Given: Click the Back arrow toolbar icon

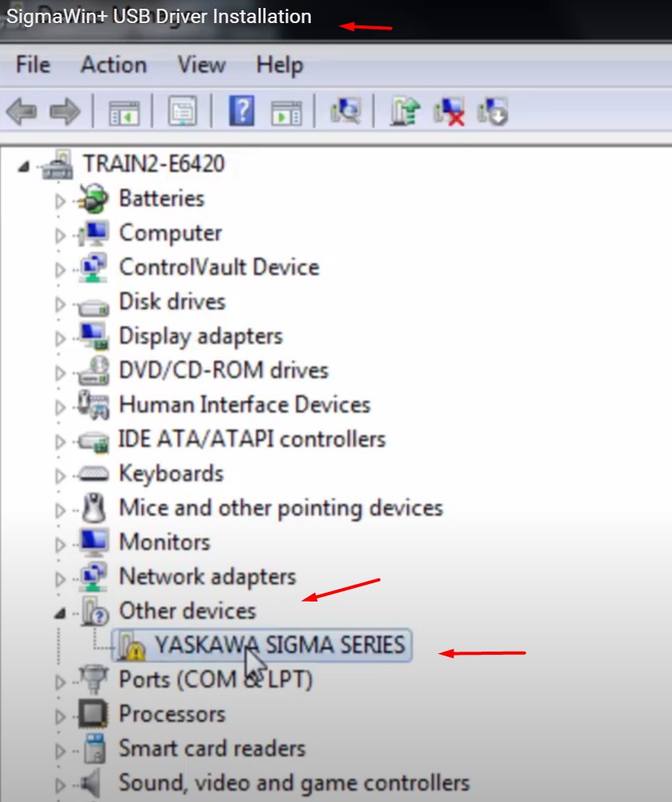Looking at the screenshot, I should (x=21, y=111).
